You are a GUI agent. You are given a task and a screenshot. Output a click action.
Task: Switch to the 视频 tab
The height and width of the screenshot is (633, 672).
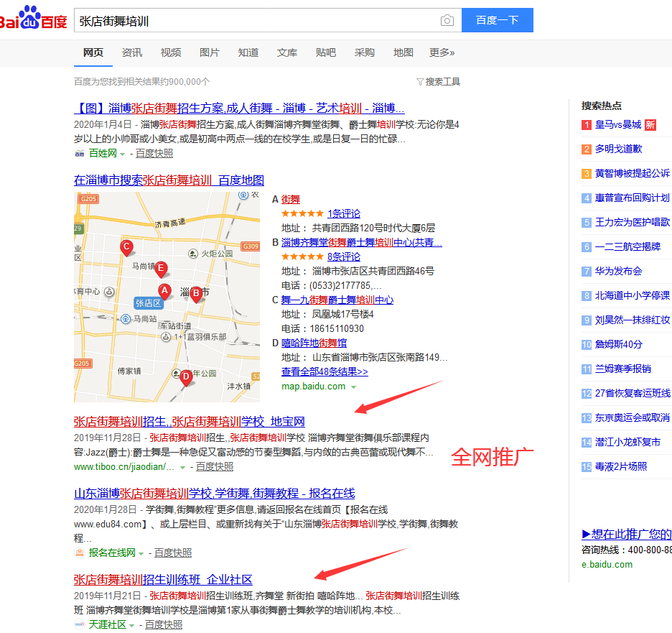tap(171, 52)
